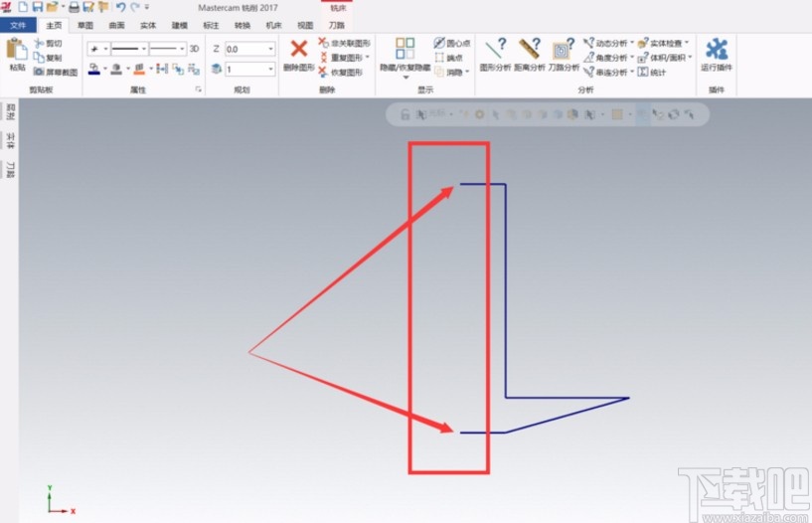
Task: Undo the last action
Action: click(x=120, y=7)
